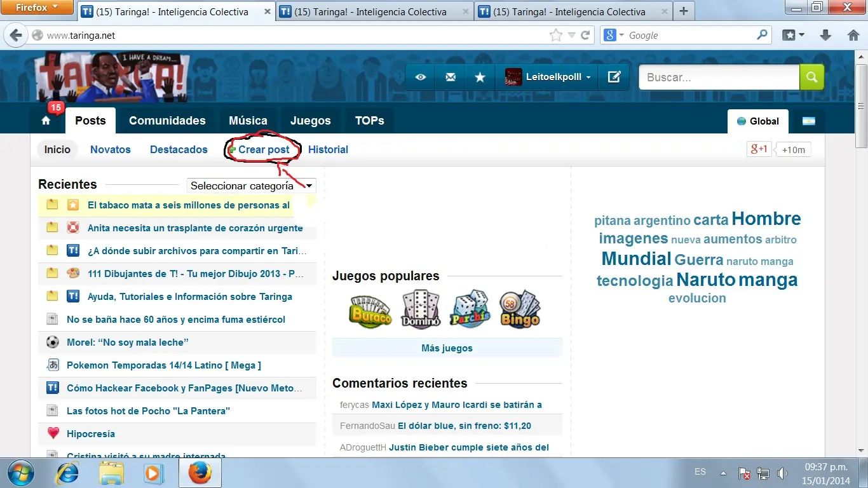Viewport: 868px width, 488px height.
Task: Go to Destacados section
Action: (179, 149)
